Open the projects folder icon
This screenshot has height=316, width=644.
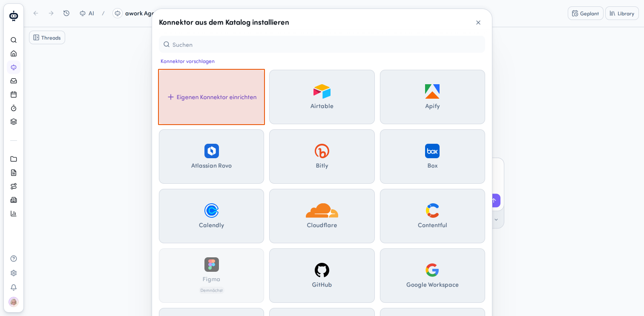[x=14, y=159]
